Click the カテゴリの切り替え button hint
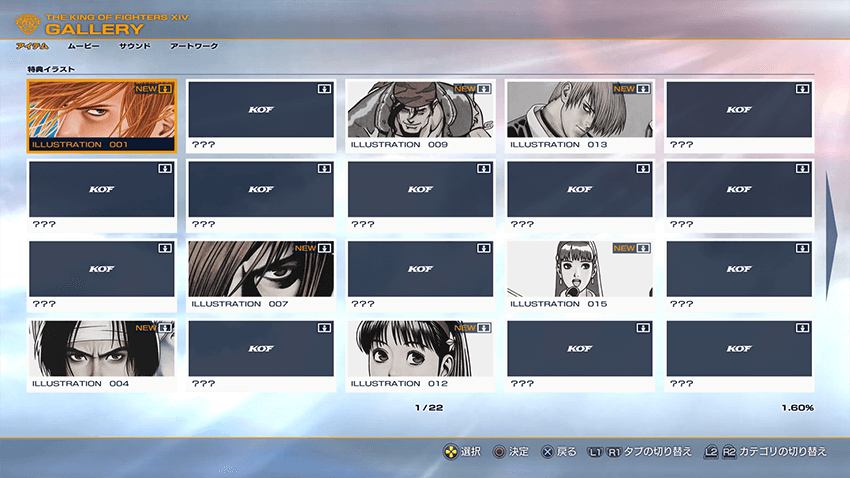The width and height of the screenshot is (850, 478). point(766,452)
